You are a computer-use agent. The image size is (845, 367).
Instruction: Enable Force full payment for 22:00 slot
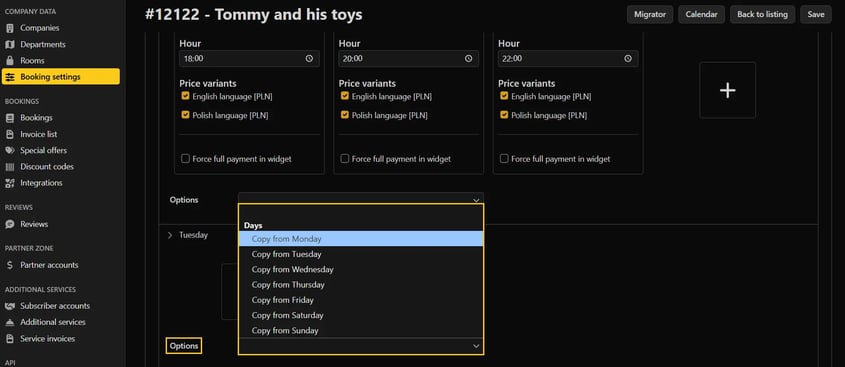point(504,158)
